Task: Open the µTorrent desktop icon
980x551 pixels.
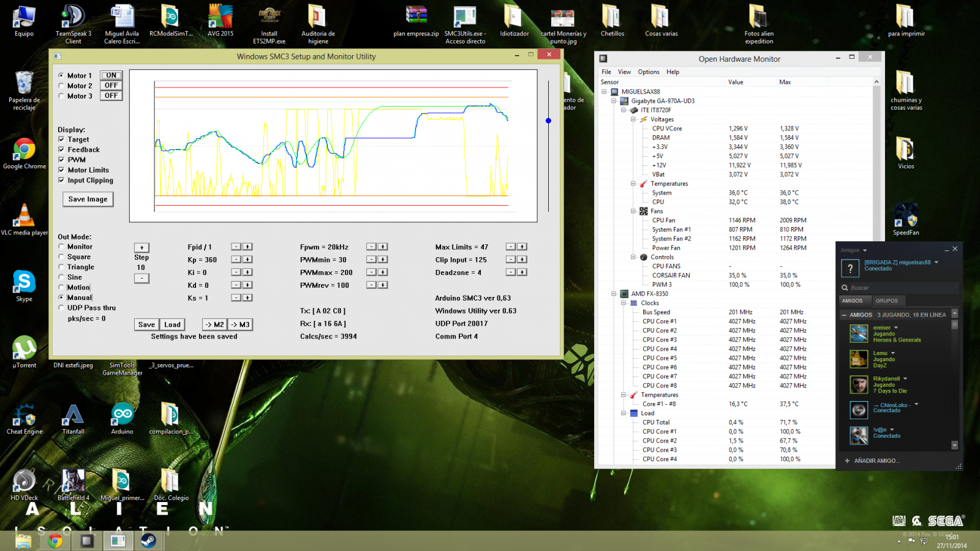Action: click(24, 348)
